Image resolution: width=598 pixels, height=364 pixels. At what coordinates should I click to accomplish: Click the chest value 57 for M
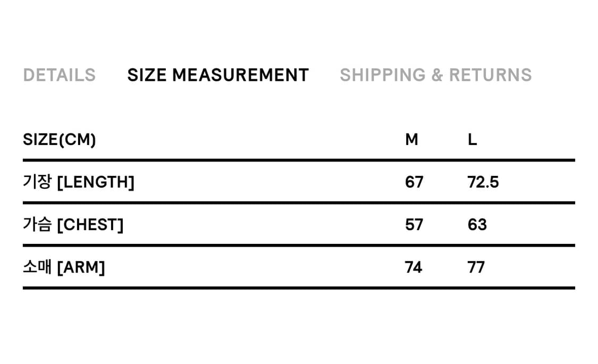click(x=414, y=225)
